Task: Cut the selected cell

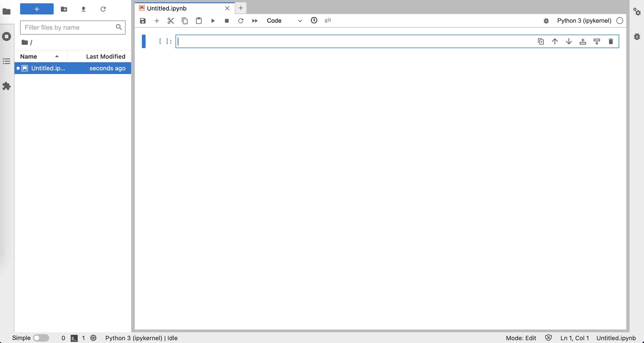Action: pos(171,21)
